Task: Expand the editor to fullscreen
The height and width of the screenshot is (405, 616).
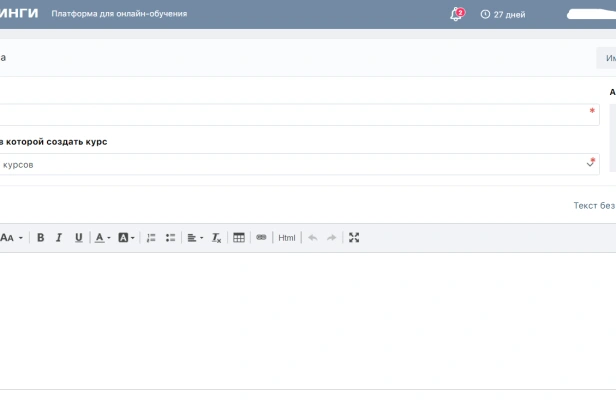Action: (354, 238)
